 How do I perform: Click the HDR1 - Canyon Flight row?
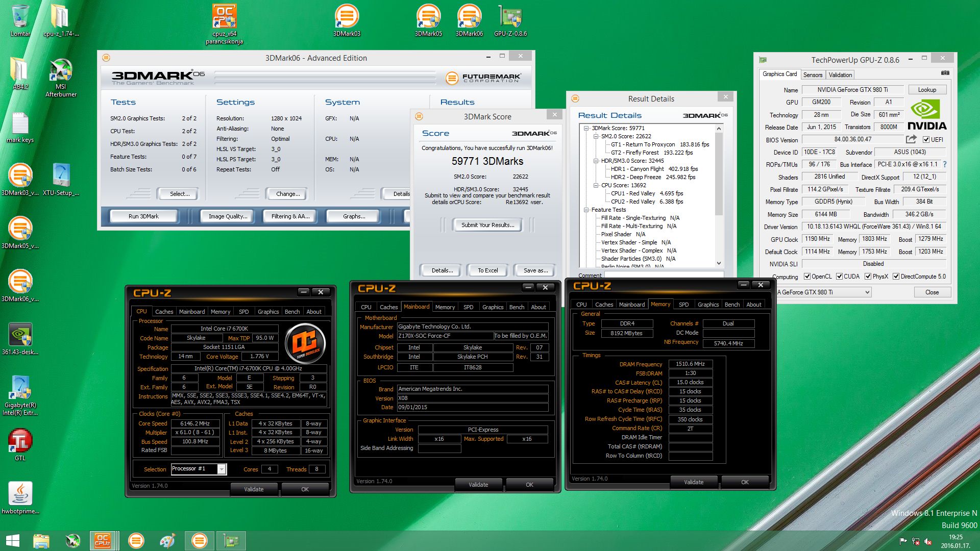pyautogui.click(x=654, y=169)
